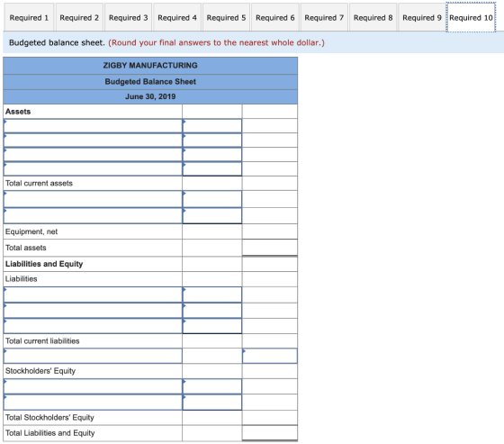Image resolution: width=504 pixels, height=444 pixels.
Task: Open first account dropdown directly under Assets
Action: click(93, 126)
